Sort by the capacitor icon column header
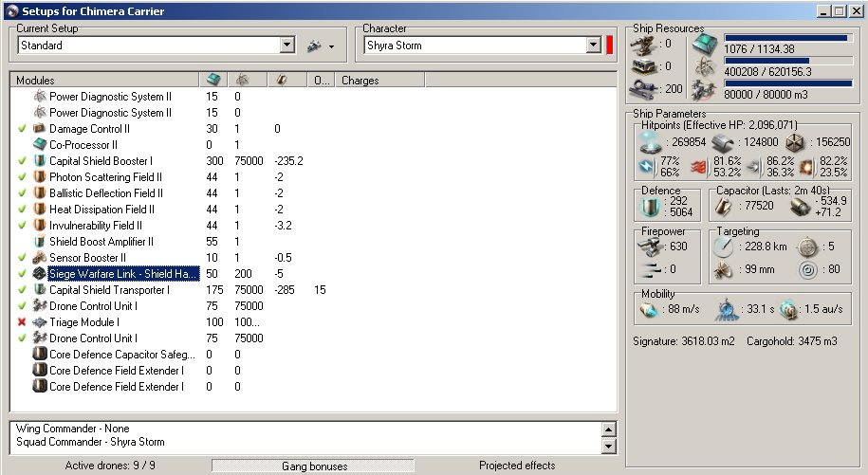868x475 pixels. [287, 81]
